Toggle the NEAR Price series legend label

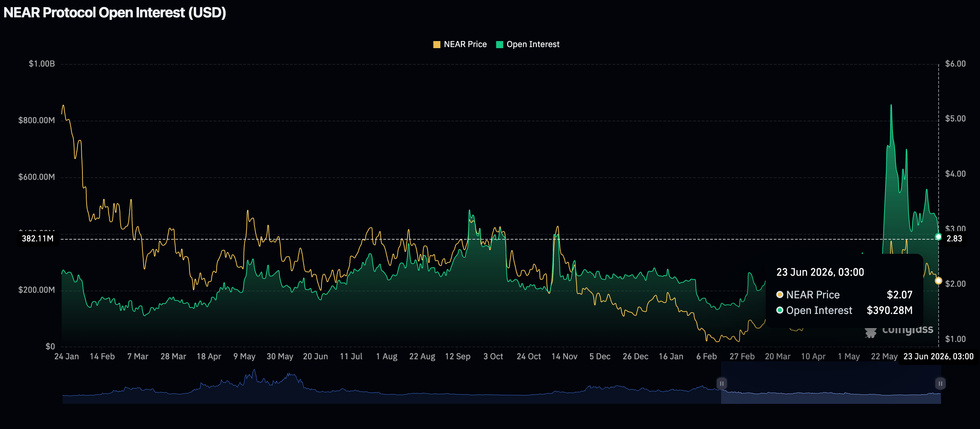[465, 45]
